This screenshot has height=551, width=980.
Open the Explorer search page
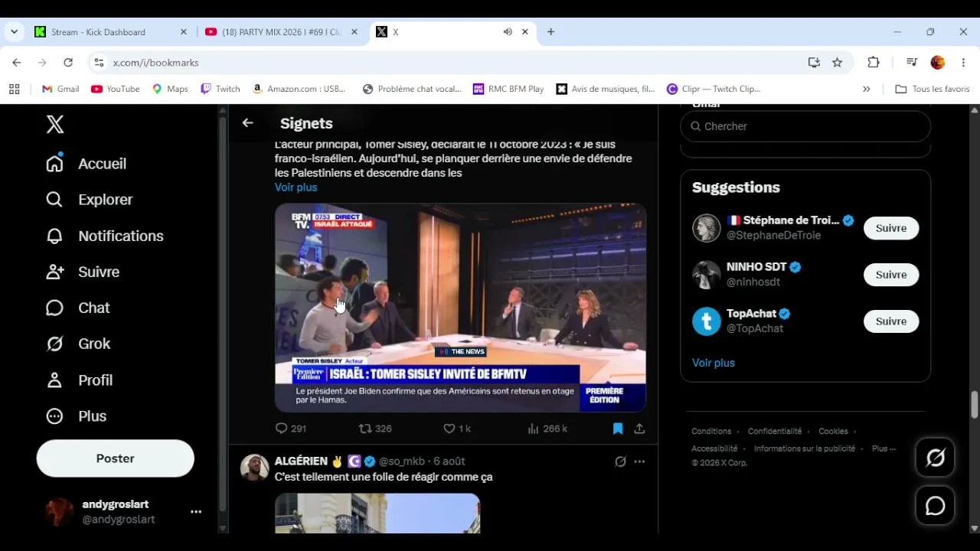(x=89, y=200)
